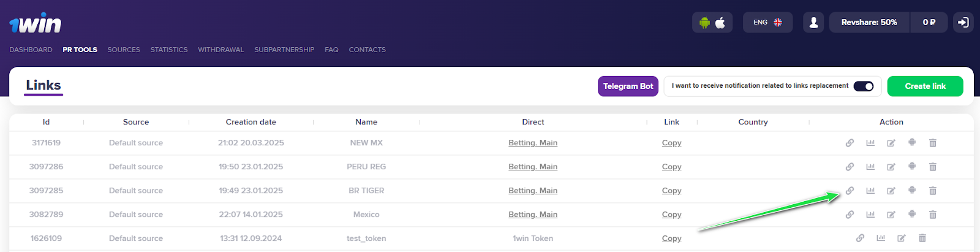Click the Country column header

click(753, 122)
